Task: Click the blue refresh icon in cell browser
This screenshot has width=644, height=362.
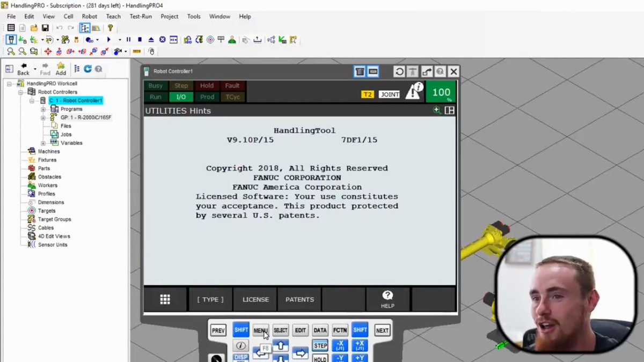Action: [88, 69]
